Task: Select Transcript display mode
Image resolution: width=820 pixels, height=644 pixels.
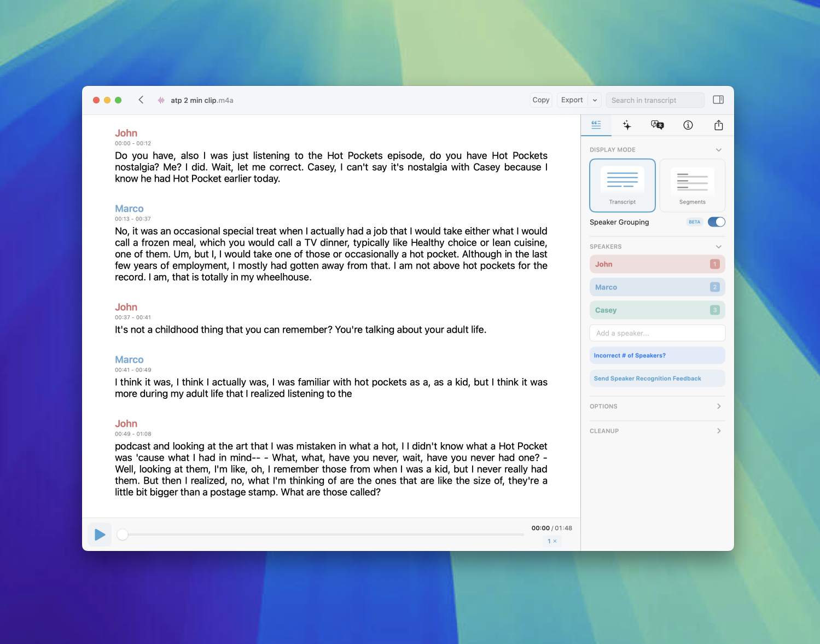Action: coord(622,185)
